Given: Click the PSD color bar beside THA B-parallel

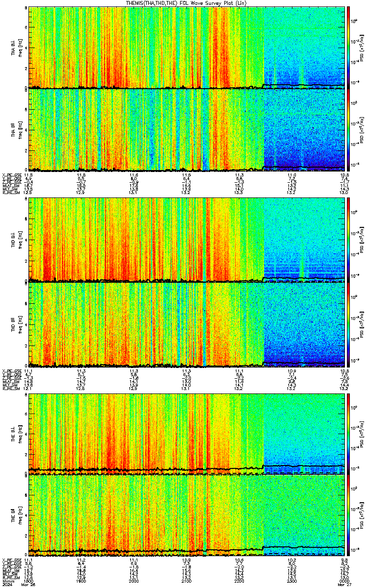Looking at the screenshot, I should pyautogui.click(x=348, y=130).
